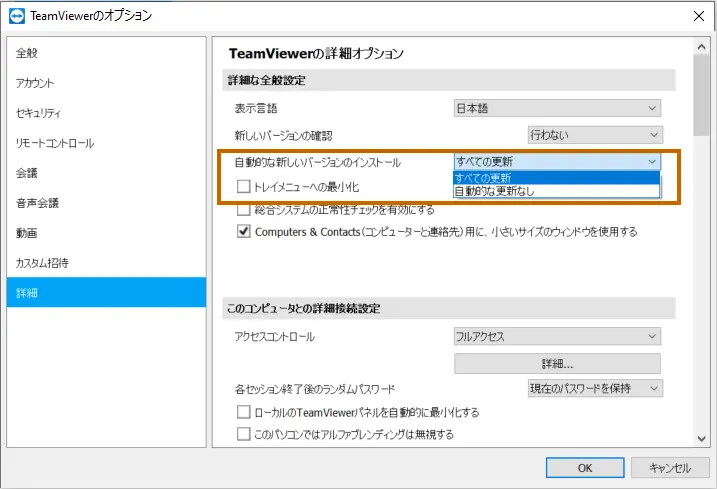Screen dimensions: 717x489
Task: Click the 詳細... button under access control
Action: 557,364
